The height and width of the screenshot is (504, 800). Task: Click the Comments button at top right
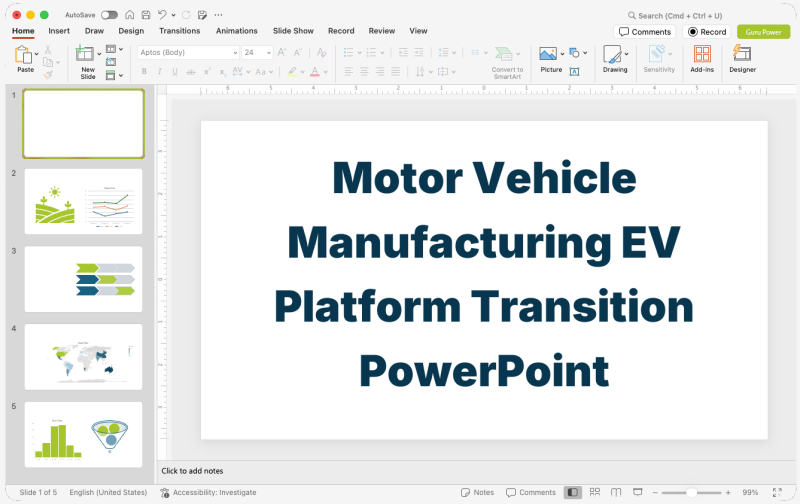(645, 32)
